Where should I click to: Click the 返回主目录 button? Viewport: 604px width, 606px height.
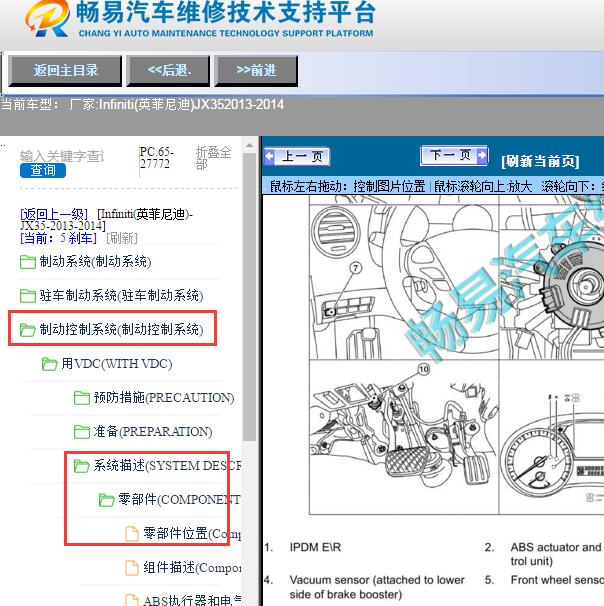coord(65,70)
